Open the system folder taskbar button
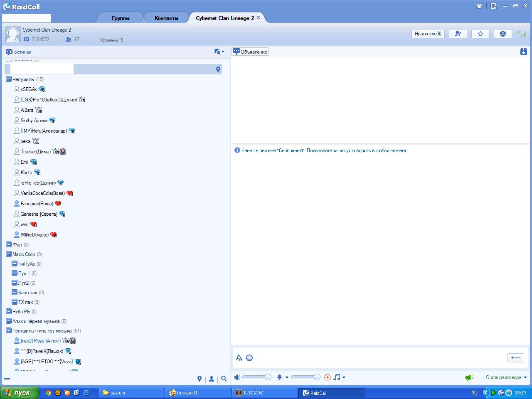 (x=132, y=393)
